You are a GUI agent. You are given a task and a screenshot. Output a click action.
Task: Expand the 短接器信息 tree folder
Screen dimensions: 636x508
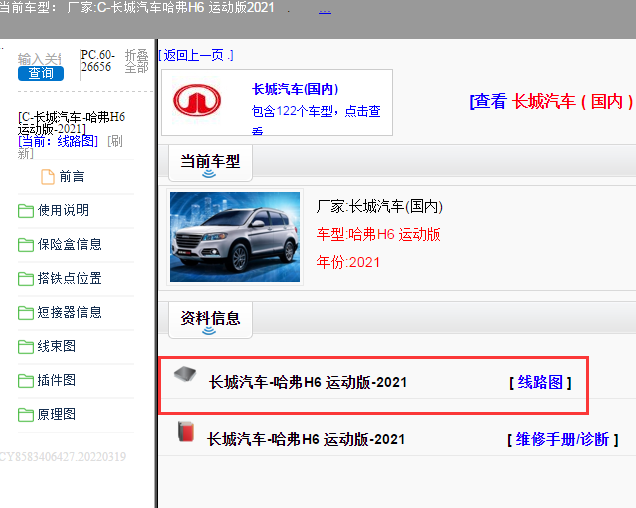69,312
